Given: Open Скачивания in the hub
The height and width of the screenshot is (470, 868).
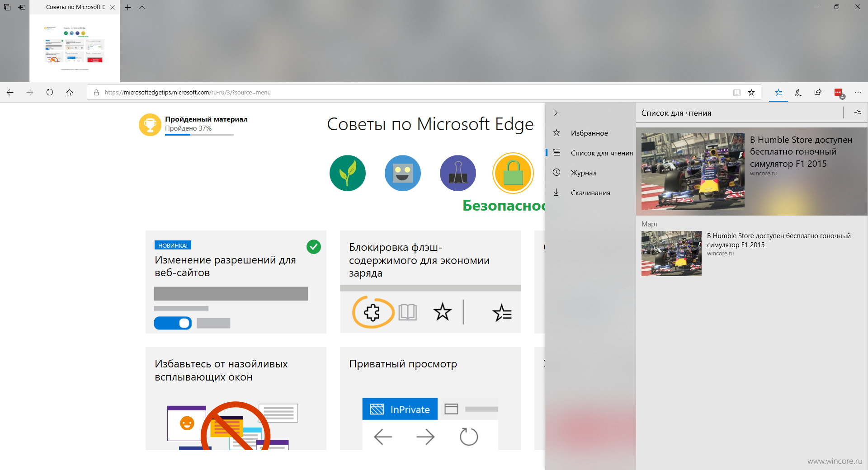Looking at the screenshot, I should [x=590, y=193].
